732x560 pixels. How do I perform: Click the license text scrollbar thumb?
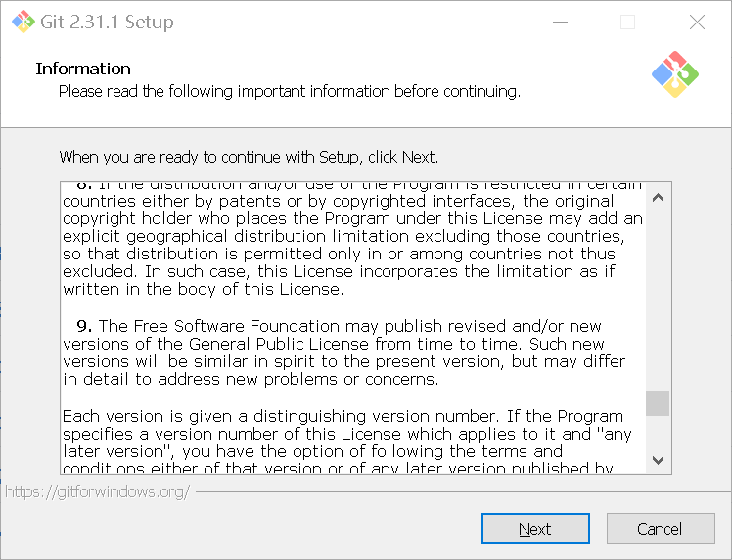pos(658,403)
